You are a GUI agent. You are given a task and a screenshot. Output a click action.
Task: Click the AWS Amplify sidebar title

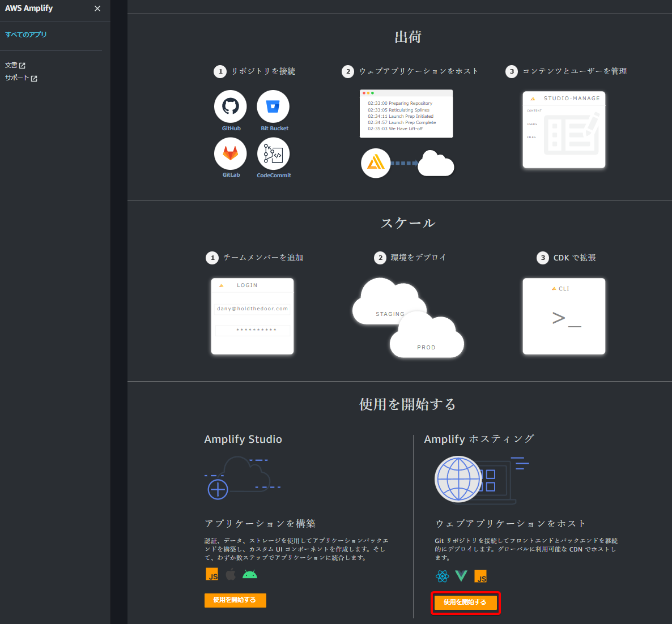point(29,8)
